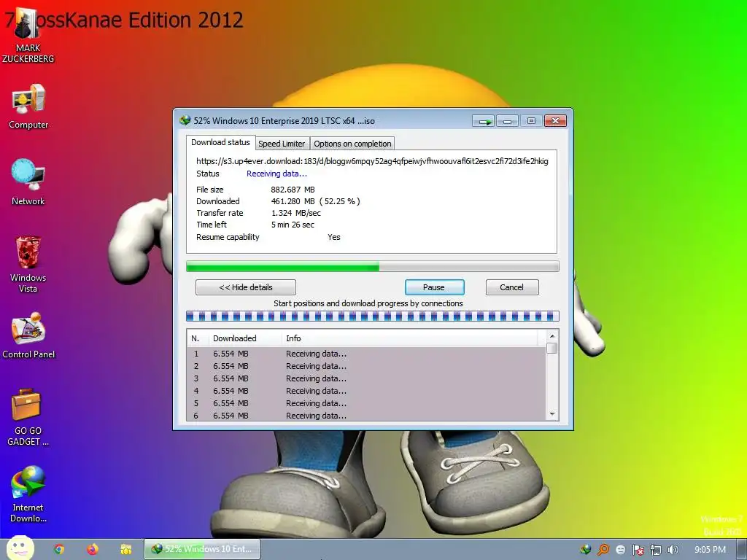Open the GO GO GADGET briefcase icon

pyautogui.click(x=28, y=418)
